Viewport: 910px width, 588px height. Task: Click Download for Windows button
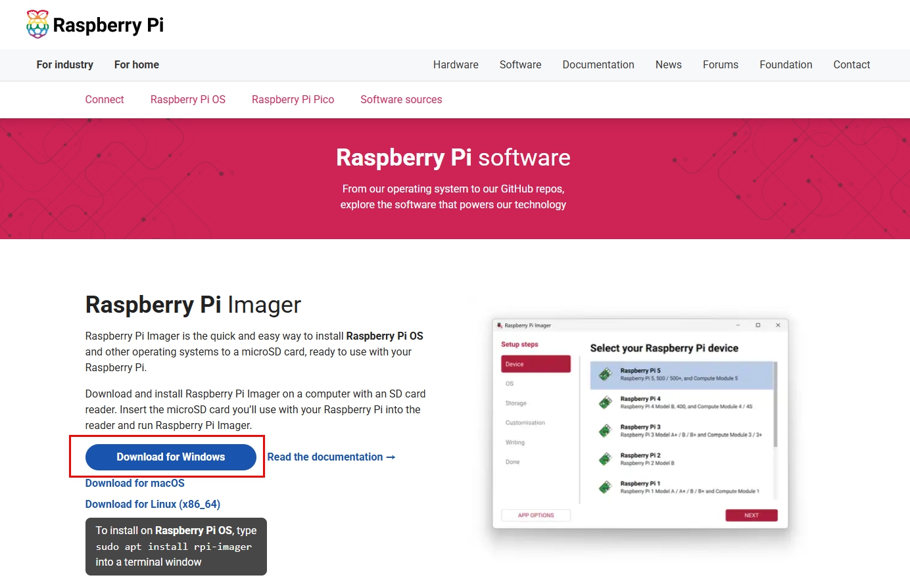(x=171, y=457)
